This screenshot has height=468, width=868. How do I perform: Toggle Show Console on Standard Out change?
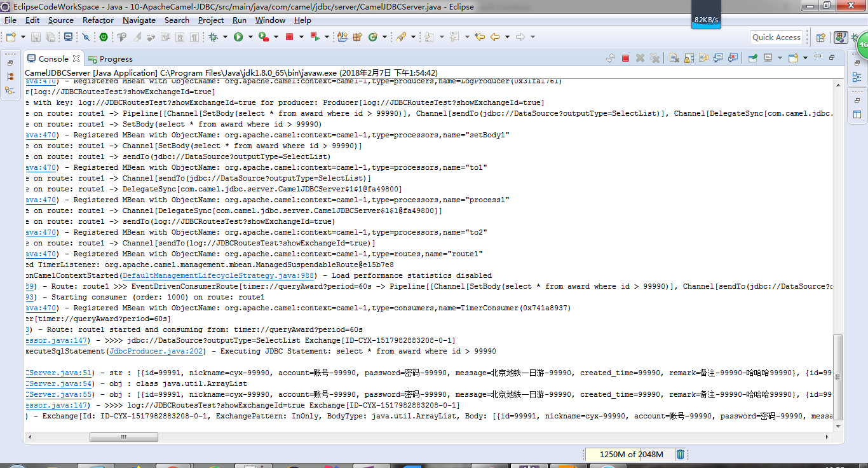pos(719,58)
